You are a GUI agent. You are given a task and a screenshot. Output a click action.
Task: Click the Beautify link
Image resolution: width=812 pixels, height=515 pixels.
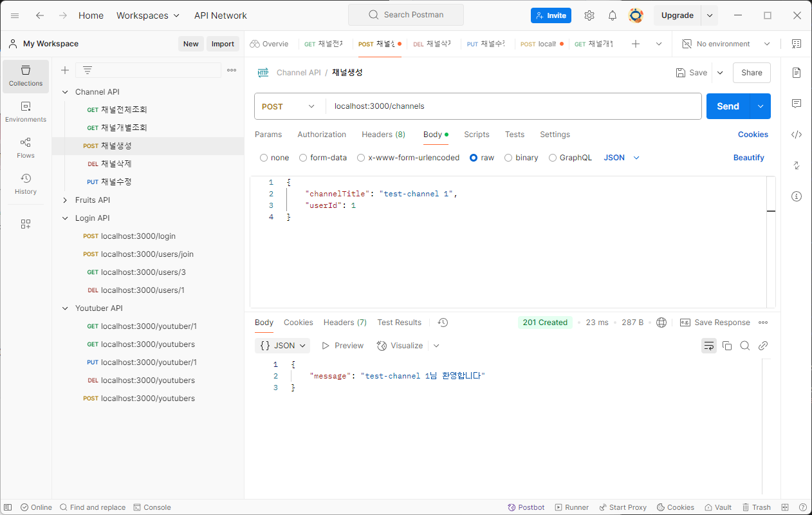tap(749, 158)
